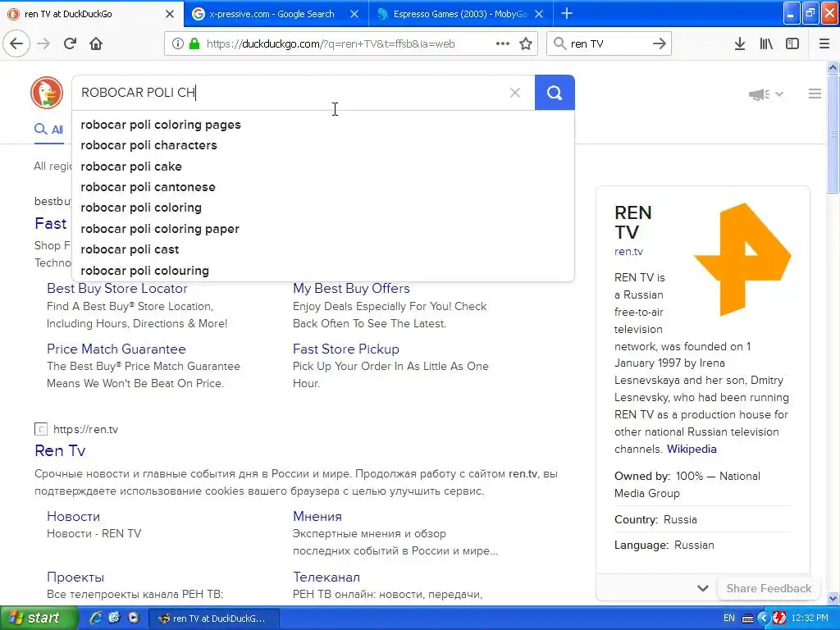Viewport: 840px width, 630px height.
Task: Click the DuckDuckGo duck logo
Action: (x=47, y=93)
